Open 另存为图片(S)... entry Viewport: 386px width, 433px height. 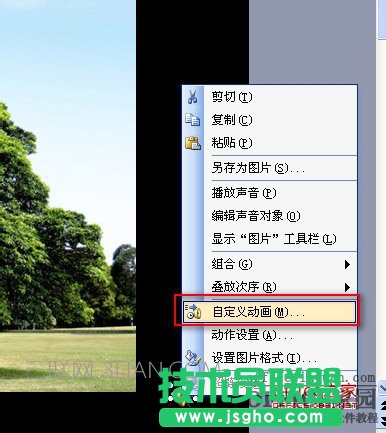click(270, 168)
